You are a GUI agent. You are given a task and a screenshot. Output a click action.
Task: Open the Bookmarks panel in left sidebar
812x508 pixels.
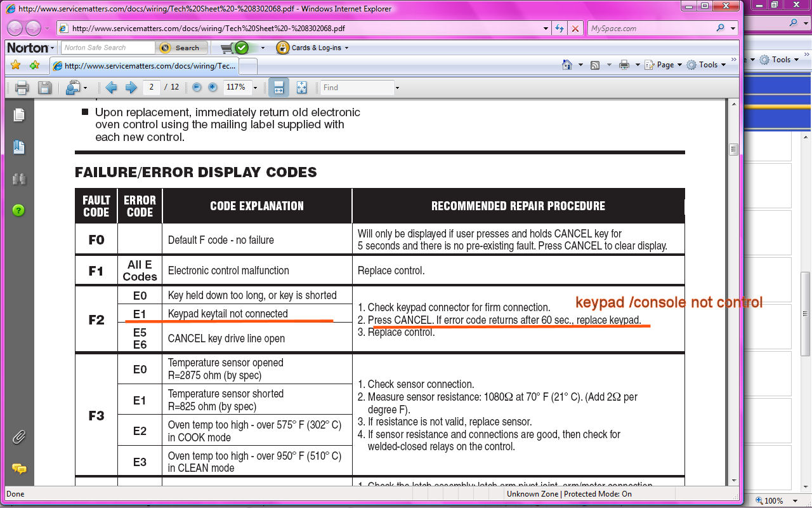pyautogui.click(x=19, y=147)
